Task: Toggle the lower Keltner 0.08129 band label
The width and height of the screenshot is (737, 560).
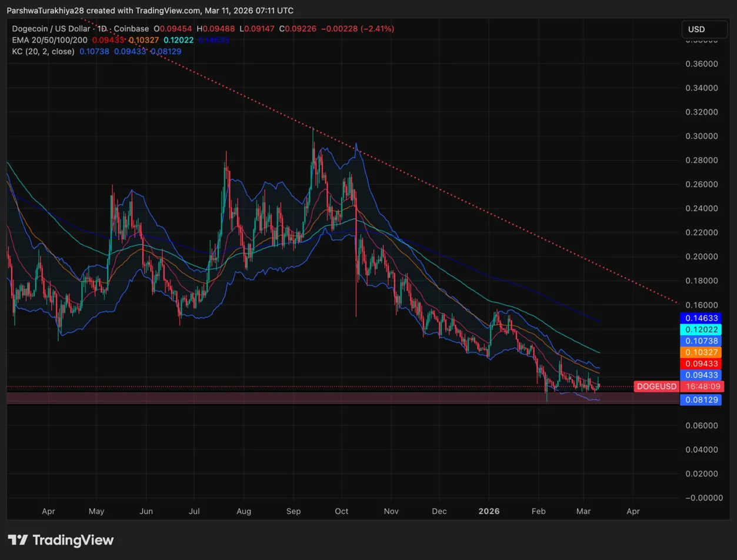Action: 701,399
